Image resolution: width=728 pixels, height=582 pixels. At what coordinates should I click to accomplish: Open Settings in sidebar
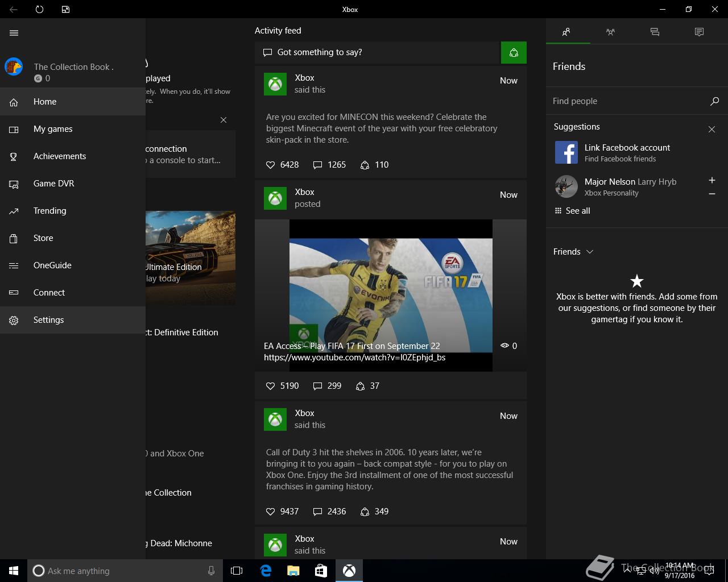pyautogui.click(x=73, y=320)
